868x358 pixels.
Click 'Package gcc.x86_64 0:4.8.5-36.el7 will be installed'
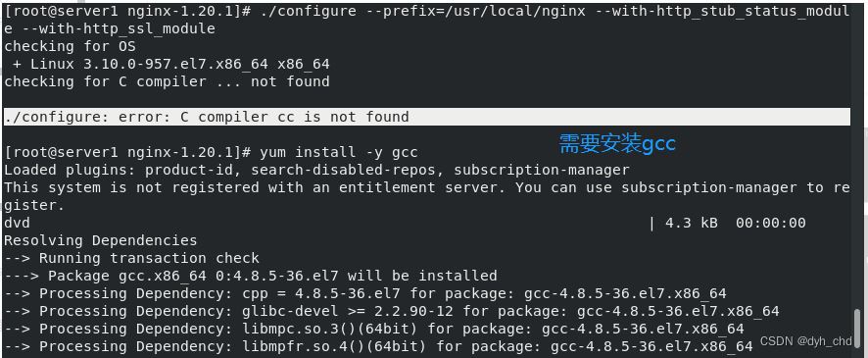click(250, 276)
